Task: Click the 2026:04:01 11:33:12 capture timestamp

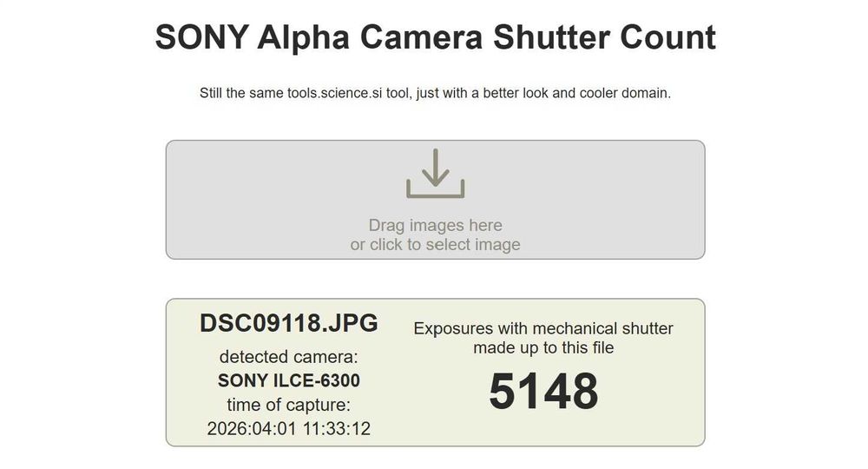Action: 289,428
